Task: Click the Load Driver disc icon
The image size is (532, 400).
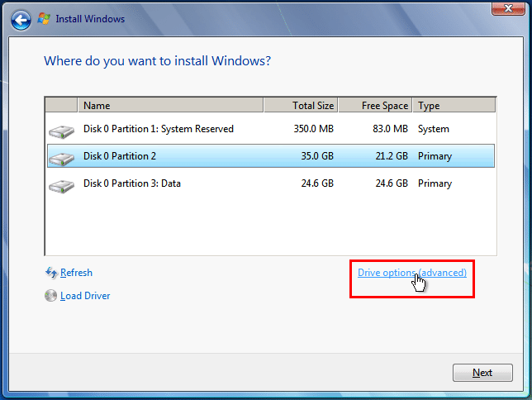Action: point(51,295)
